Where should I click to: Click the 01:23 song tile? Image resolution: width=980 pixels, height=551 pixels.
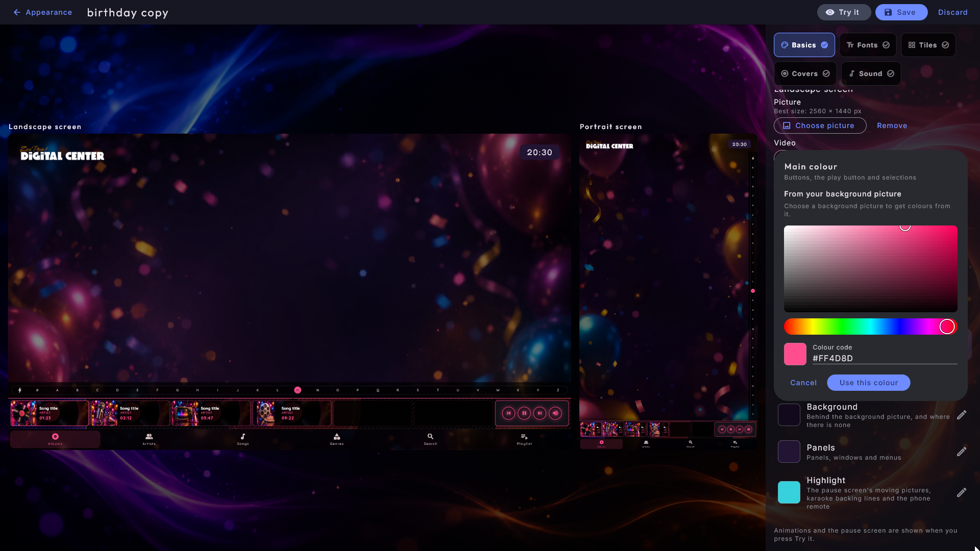pos(50,413)
